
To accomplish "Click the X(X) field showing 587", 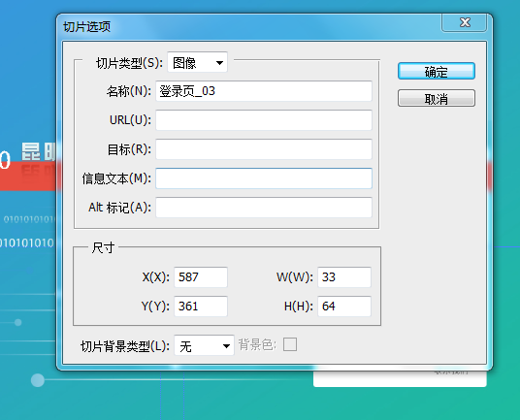I will [x=201, y=277].
